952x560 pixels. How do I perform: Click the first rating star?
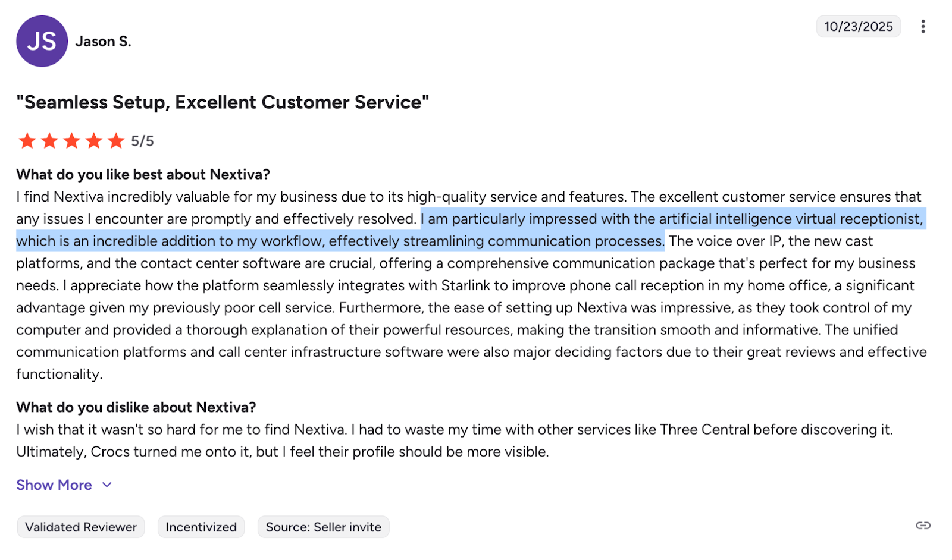pos(27,141)
